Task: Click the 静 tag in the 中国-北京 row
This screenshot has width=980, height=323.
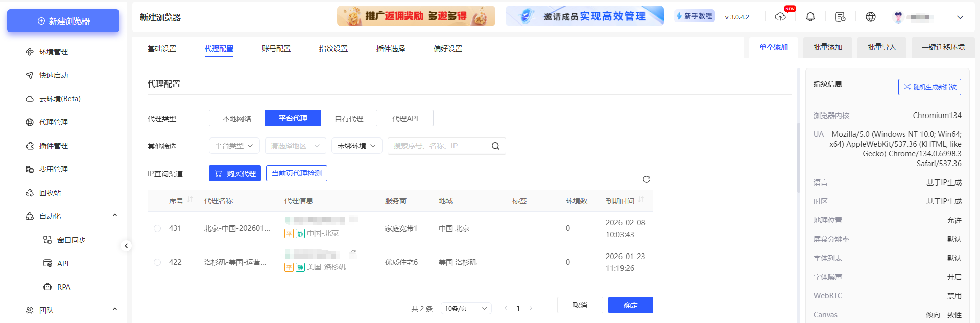Action: [300, 234]
